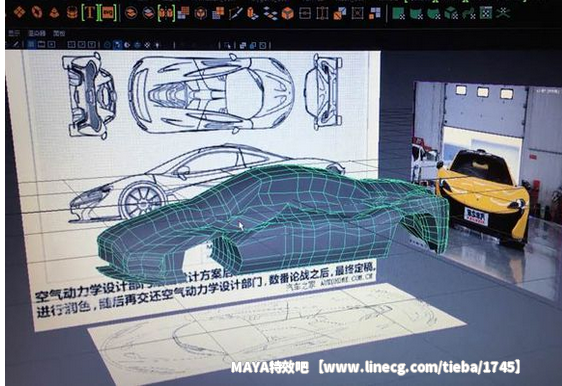
Task: Open the 面板 panels menu
Action: pos(59,33)
